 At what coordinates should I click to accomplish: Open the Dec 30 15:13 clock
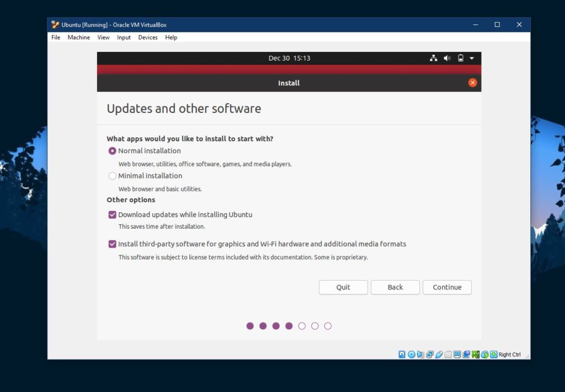289,58
